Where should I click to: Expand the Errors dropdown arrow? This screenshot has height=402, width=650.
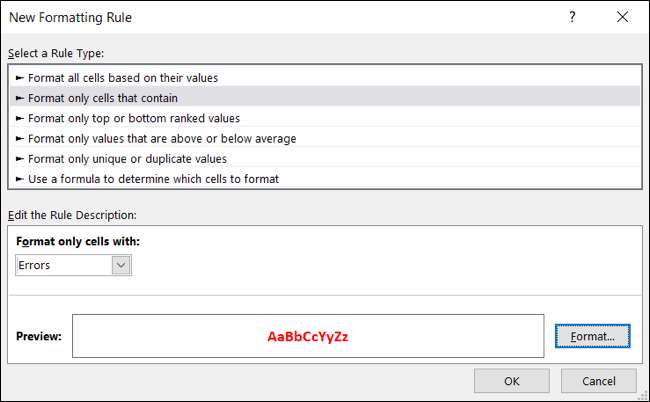tap(122, 265)
